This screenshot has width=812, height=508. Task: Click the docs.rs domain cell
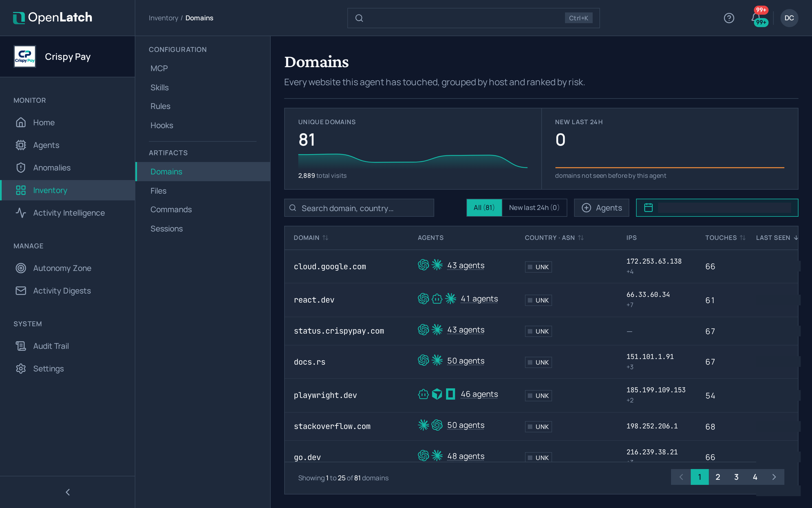[x=309, y=362]
